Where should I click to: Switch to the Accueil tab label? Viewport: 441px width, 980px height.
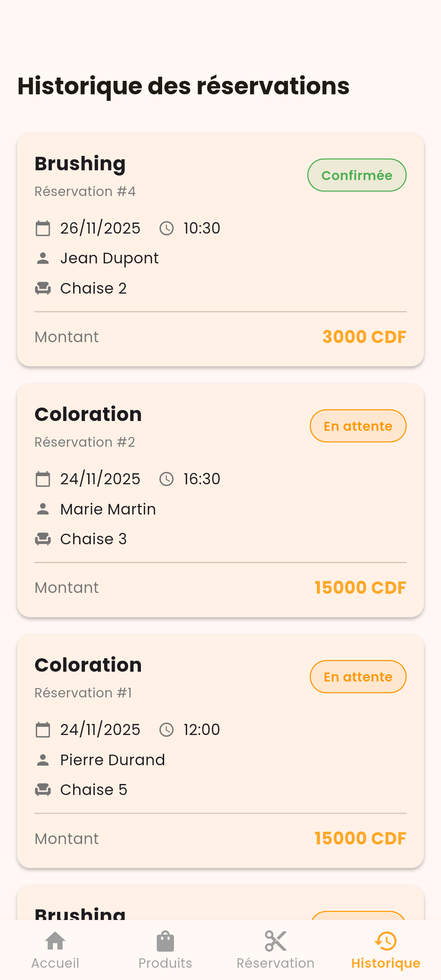click(x=55, y=963)
